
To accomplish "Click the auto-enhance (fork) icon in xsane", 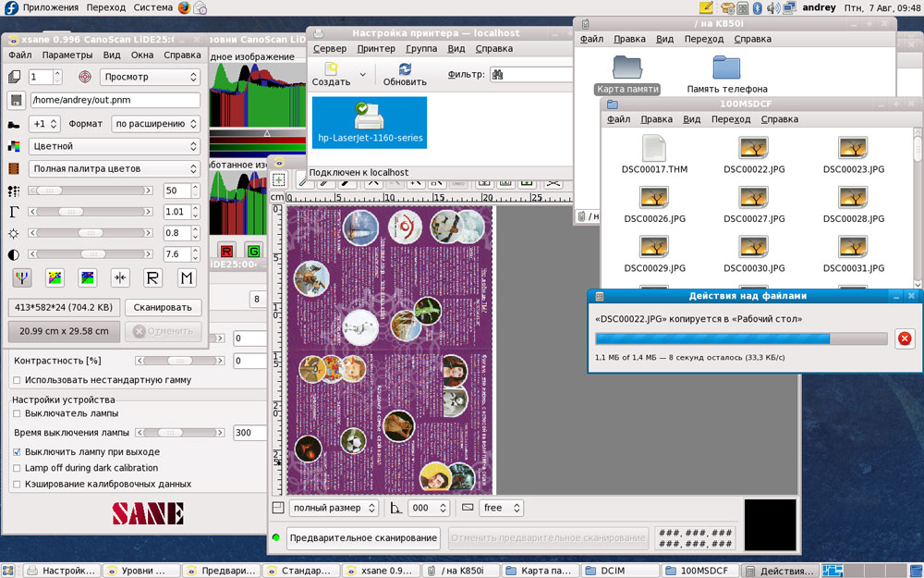I will tap(22, 277).
